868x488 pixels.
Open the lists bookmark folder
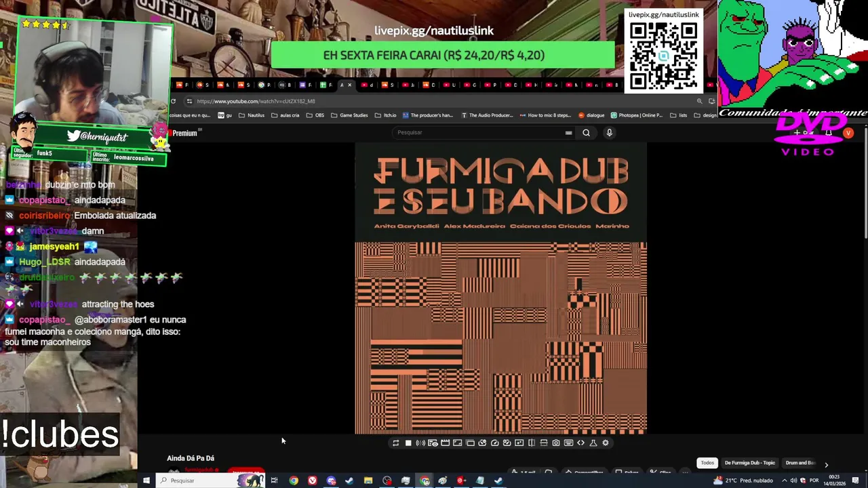click(x=678, y=115)
